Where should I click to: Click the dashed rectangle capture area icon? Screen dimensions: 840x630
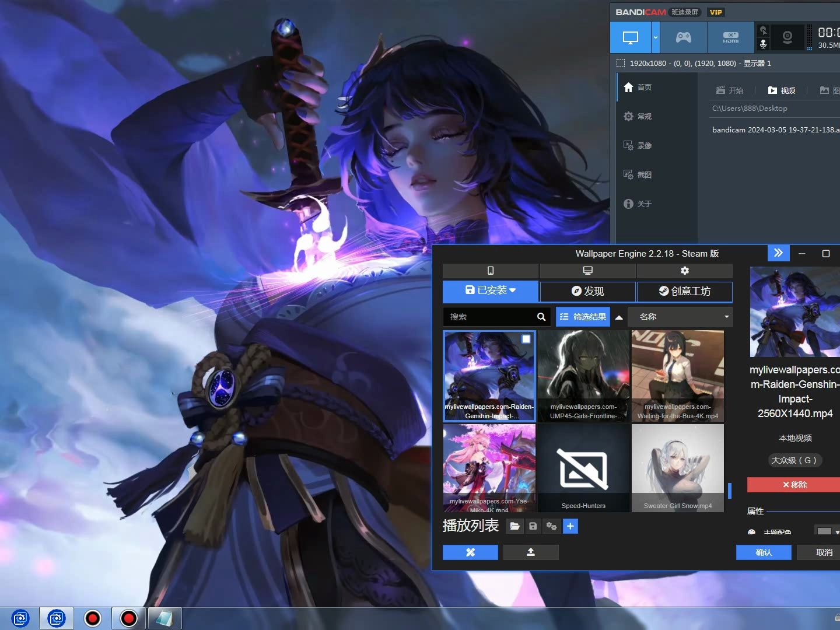tap(621, 63)
